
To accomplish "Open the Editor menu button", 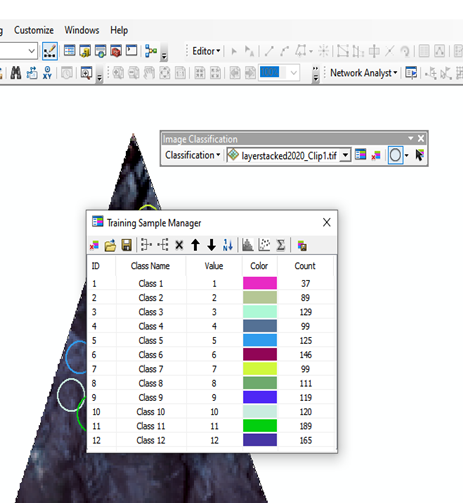I will point(206,51).
